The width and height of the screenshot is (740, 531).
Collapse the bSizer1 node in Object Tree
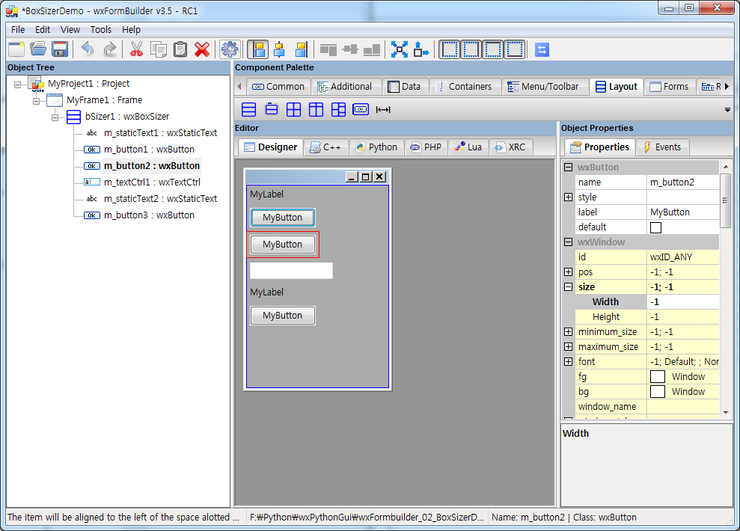(56, 117)
